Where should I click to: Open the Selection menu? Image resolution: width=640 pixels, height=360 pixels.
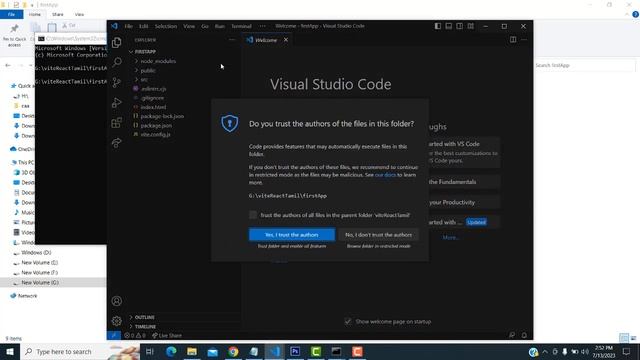pos(166,26)
